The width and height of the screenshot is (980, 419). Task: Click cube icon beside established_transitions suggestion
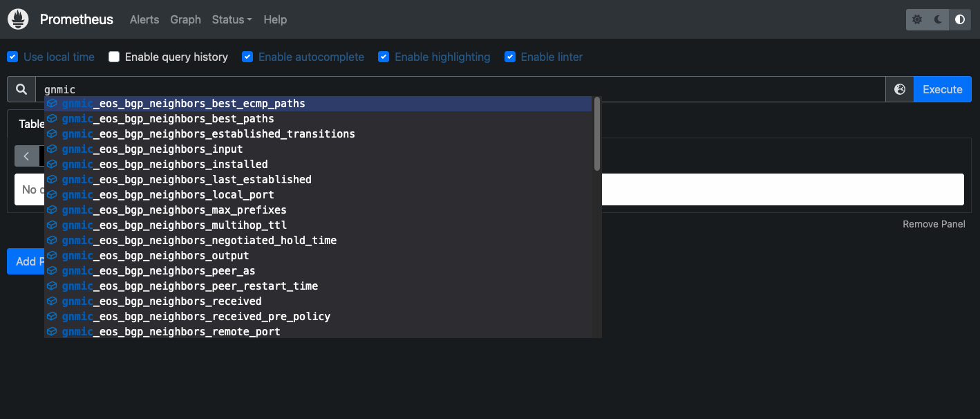(53, 134)
